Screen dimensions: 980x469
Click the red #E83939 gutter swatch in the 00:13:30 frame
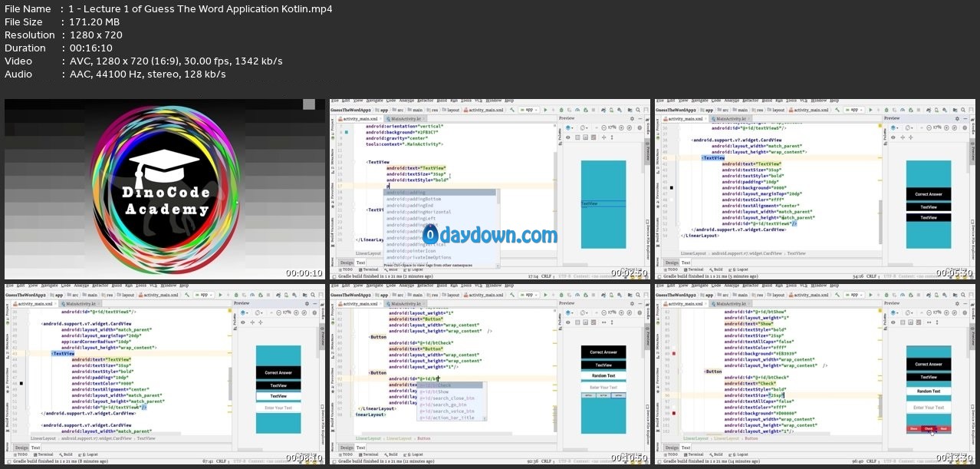674,354
